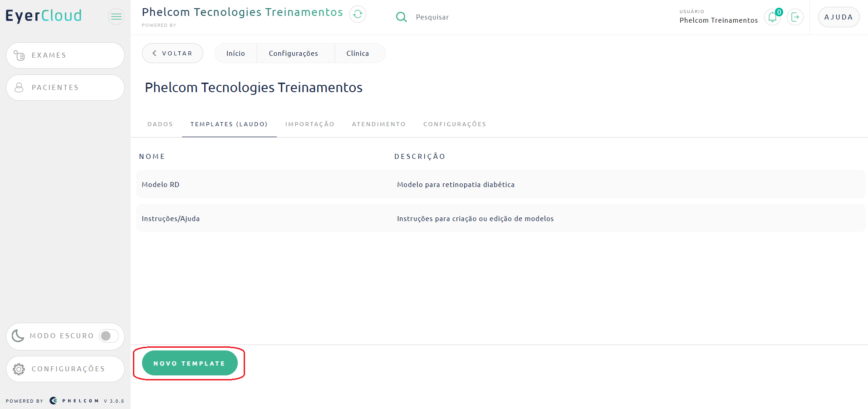Open the Exames section

(x=65, y=55)
